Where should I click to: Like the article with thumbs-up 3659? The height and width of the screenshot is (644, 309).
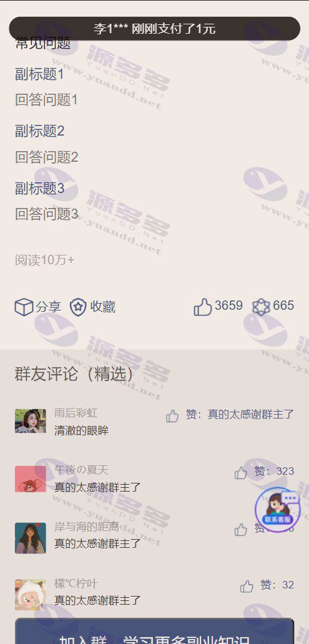point(203,307)
